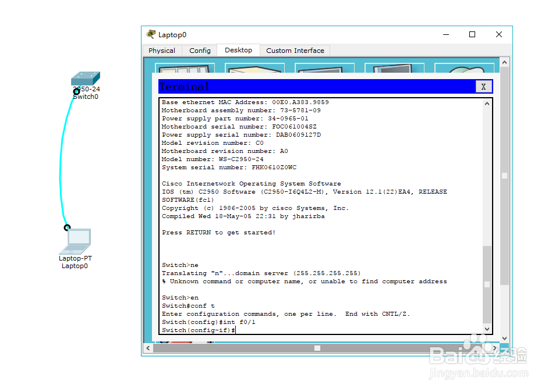Switch to the Config tab
Image resolution: width=559 pixels, height=392 pixels.
coord(200,51)
